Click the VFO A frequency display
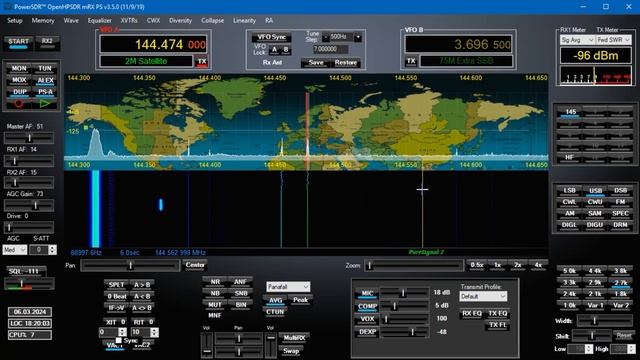Viewport: 640px width, 360px height. tap(153, 44)
